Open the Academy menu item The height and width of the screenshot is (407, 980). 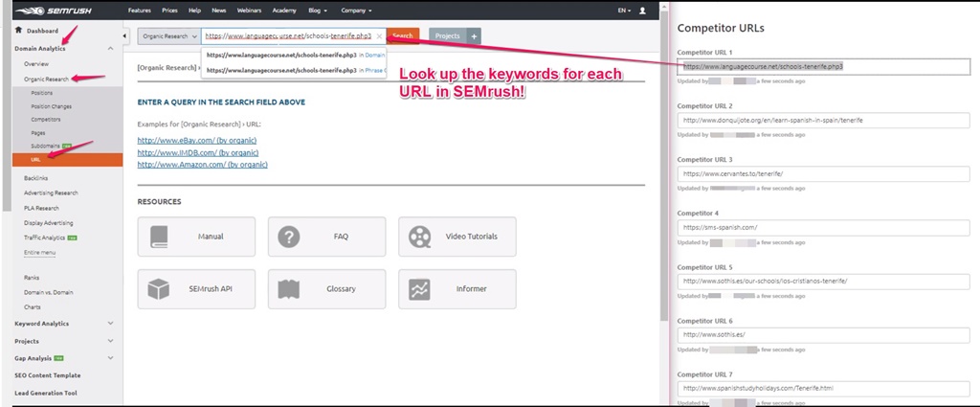tap(284, 11)
